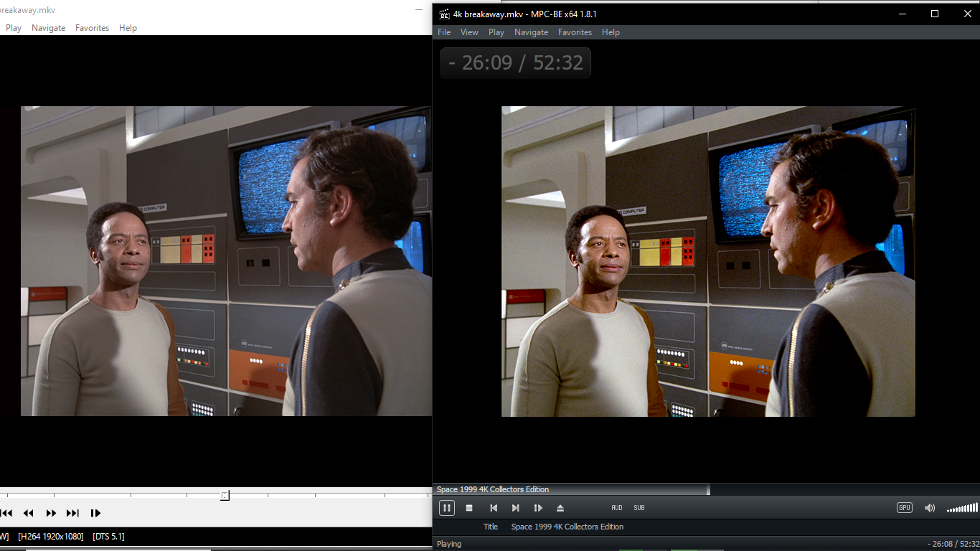Click the fast forward button in the left player
The width and height of the screenshot is (980, 551).
click(51, 513)
